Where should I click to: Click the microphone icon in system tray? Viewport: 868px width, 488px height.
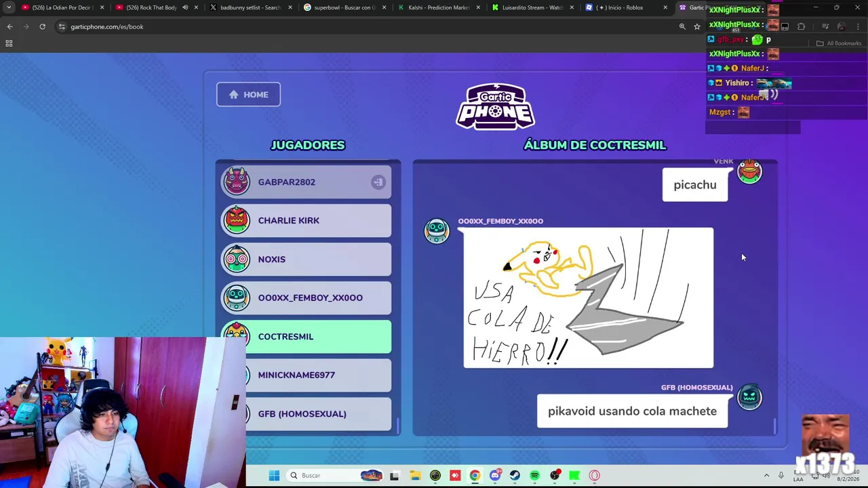[781, 475]
